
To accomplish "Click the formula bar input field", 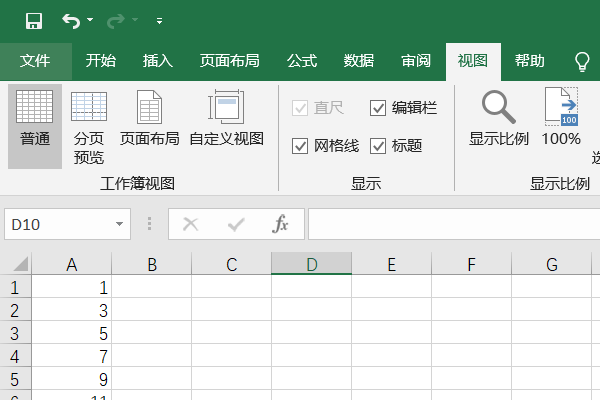I will click(x=450, y=224).
